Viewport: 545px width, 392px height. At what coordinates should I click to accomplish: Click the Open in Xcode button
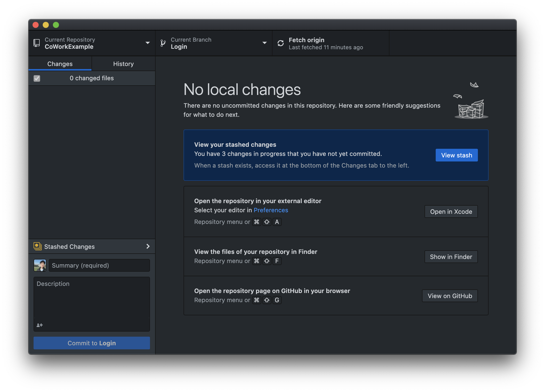click(451, 211)
